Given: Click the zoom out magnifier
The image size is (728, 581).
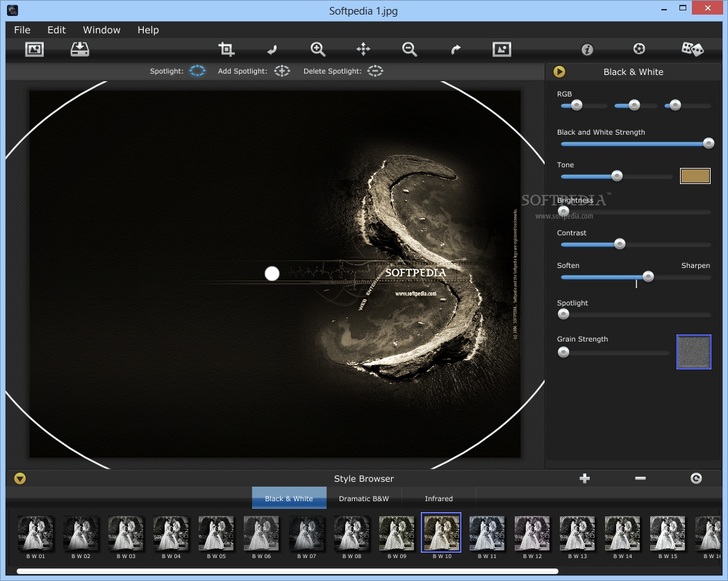Looking at the screenshot, I should (x=409, y=49).
